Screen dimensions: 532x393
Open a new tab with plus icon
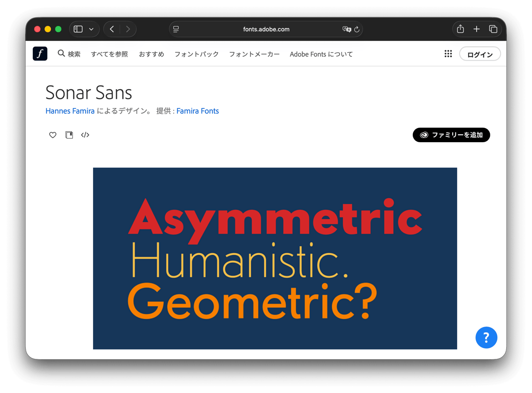click(x=477, y=29)
